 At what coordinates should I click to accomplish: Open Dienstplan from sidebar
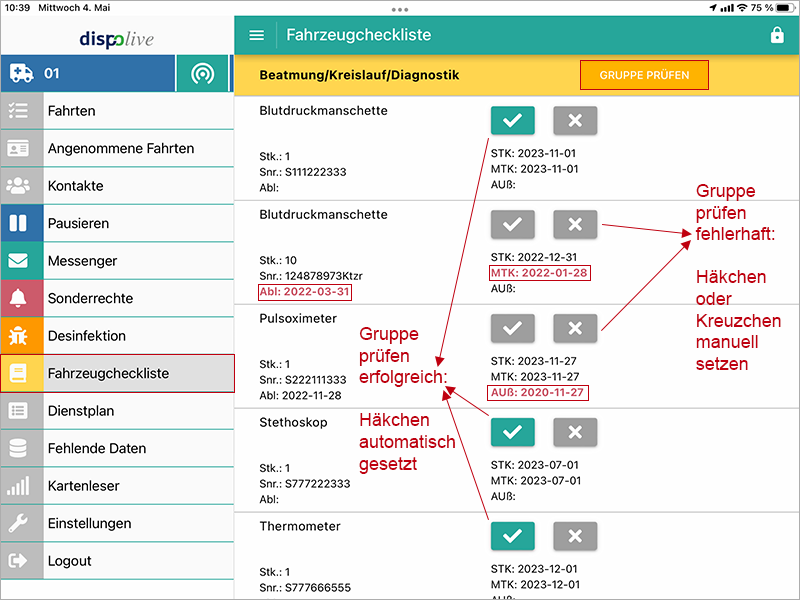click(117, 411)
